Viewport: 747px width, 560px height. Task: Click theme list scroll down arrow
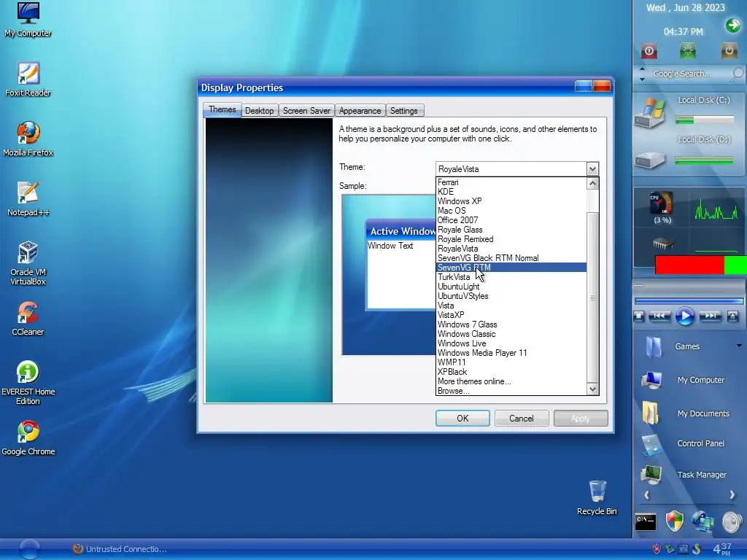pyautogui.click(x=592, y=389)
